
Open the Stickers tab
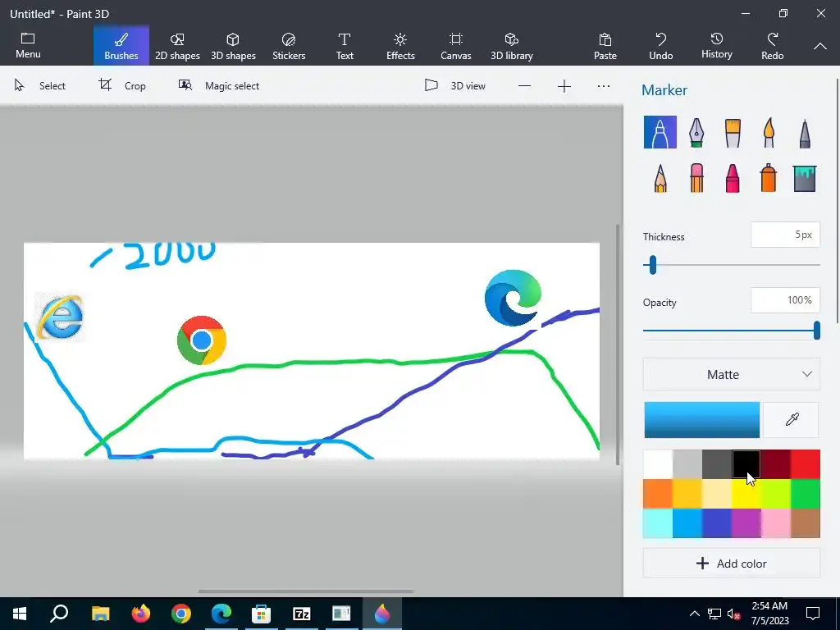[x=289, y=46]
